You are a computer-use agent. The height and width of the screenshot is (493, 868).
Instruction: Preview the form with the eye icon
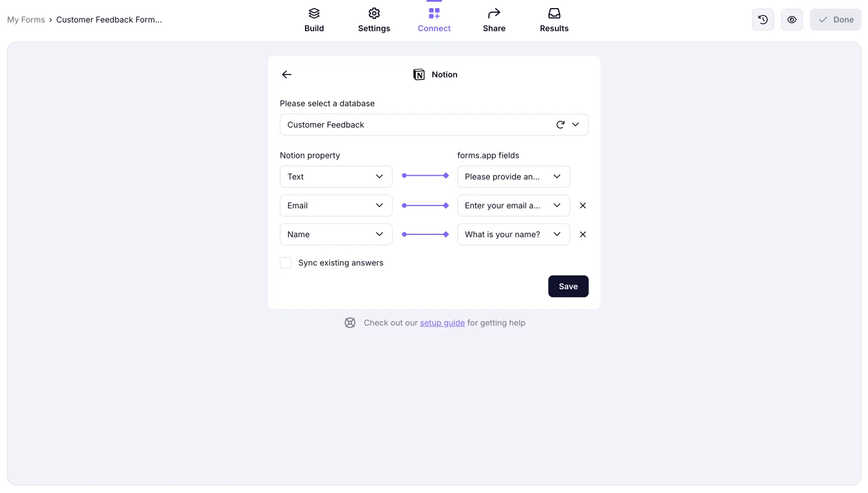[792, 19]
